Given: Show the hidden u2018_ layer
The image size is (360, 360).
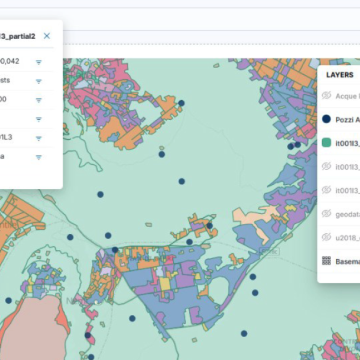Looking at the screenshot, I should tap(326, 237).
